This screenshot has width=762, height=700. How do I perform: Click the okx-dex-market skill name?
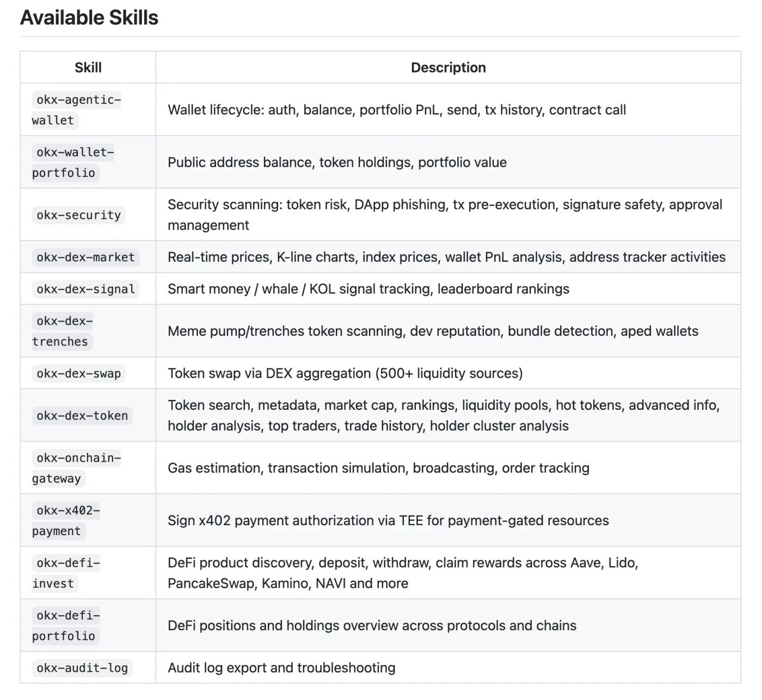click(x=85, y=257)
